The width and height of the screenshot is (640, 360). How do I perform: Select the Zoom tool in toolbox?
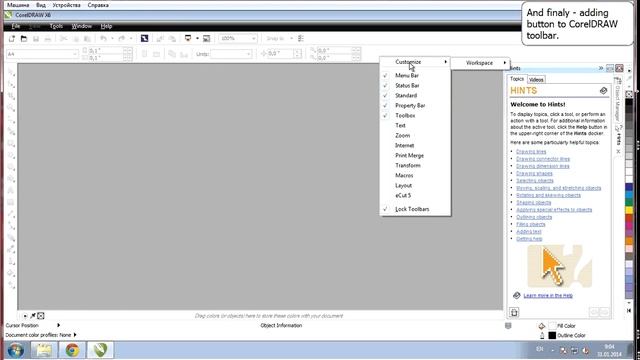coord(11,108)
